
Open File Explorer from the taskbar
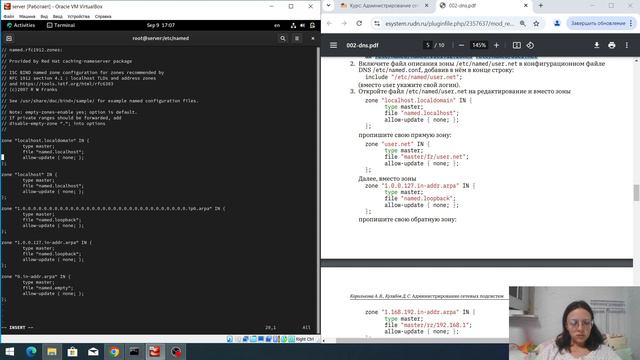point(52,352)
